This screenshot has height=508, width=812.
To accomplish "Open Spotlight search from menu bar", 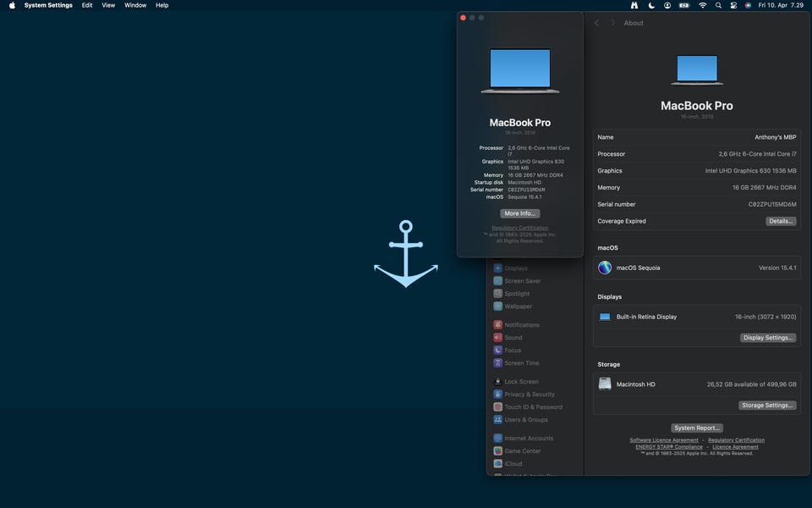I will coord(718,5).
